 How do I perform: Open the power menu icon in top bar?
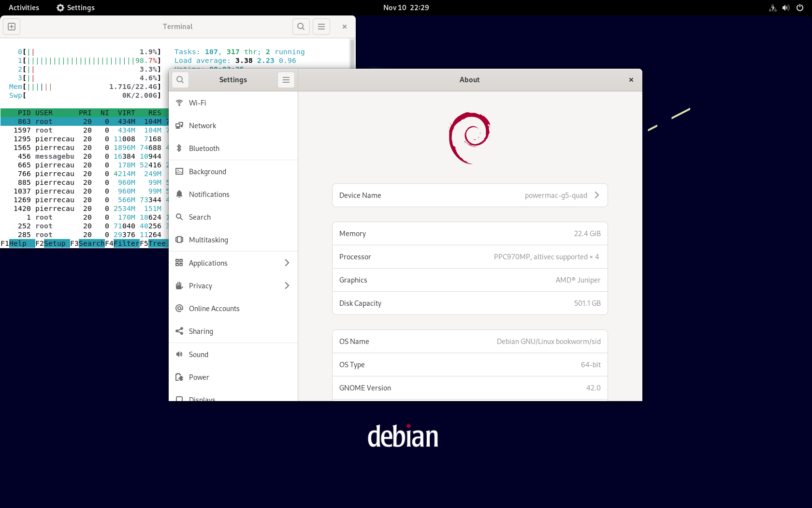800,8
